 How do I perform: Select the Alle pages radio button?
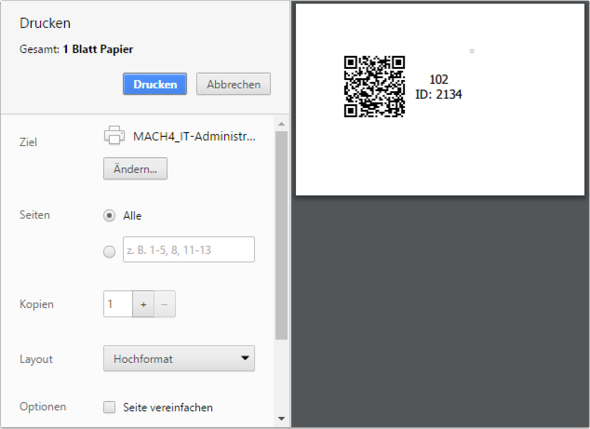pos(109,216)
